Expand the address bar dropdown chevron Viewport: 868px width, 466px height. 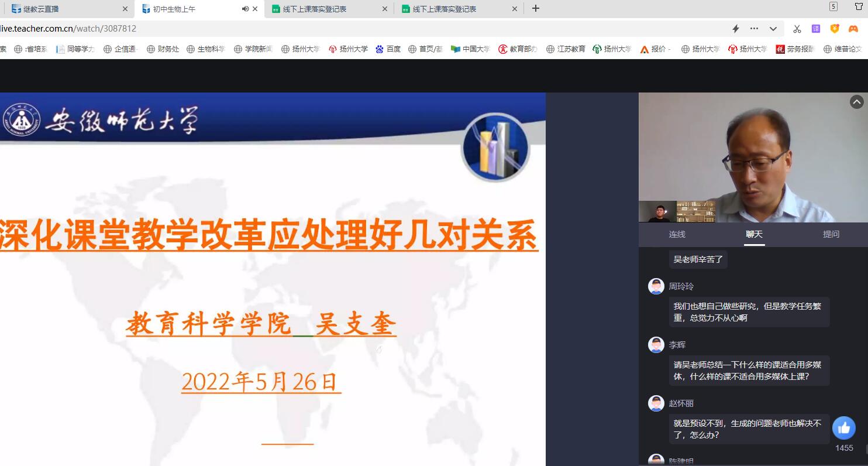(773, 29)
